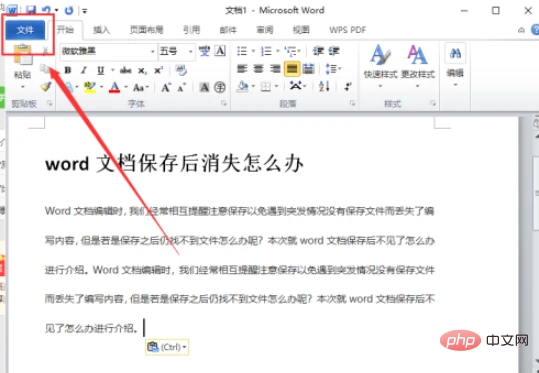
Task: Expand the font size dropdown
Action: click(190, 52)
